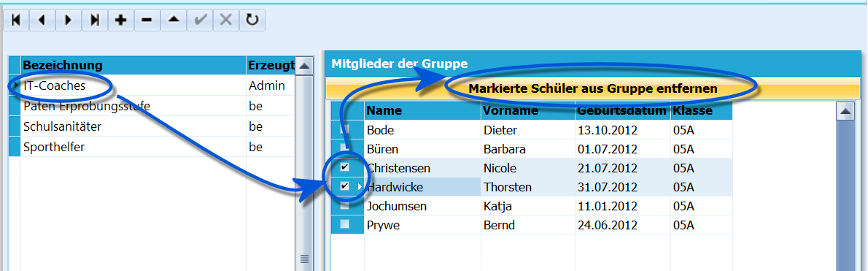Select the Sporthelfer group row

(x=152, y=148)
